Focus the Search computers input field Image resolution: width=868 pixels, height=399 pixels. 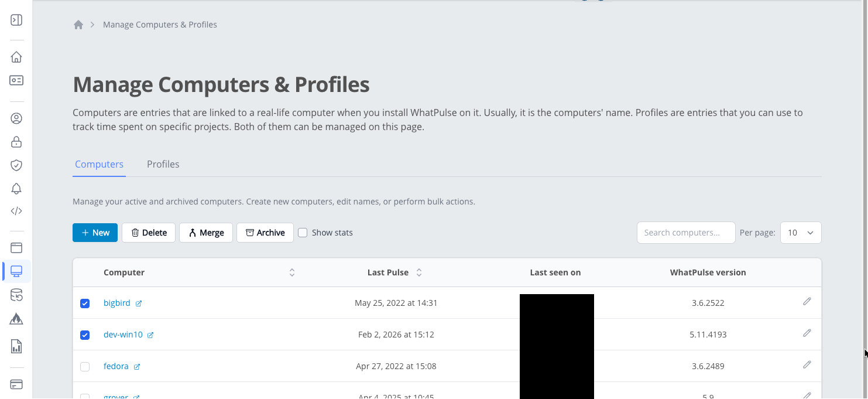click(x=685, y=233)
